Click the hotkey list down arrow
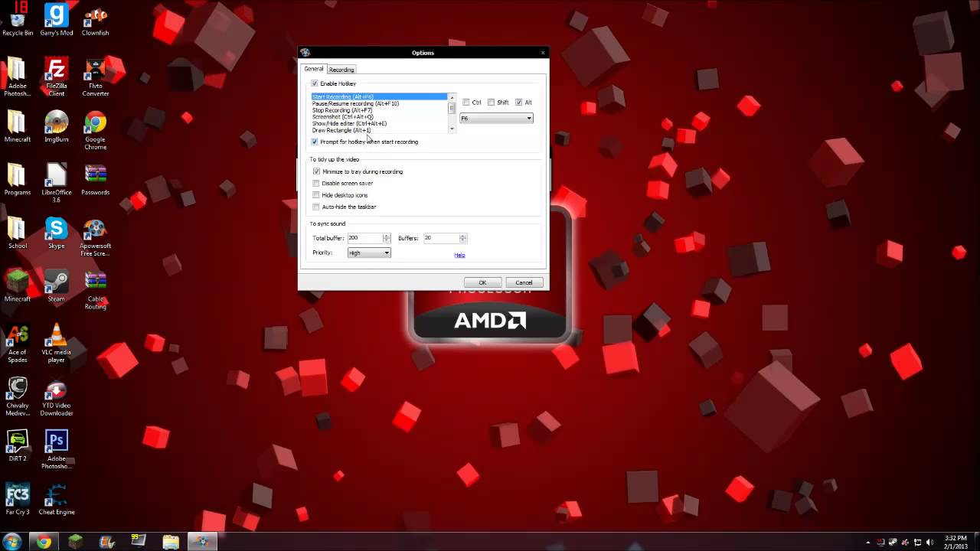This screenshot has width=980, height=551. 452,129
